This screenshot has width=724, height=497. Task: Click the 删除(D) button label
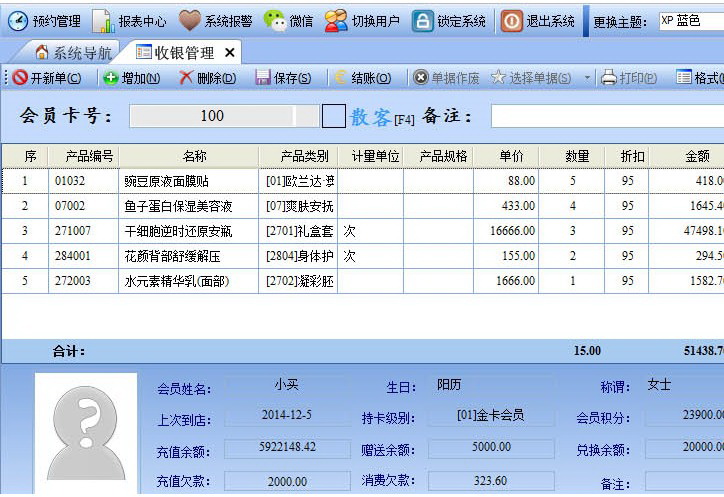(x=217, y=78)
